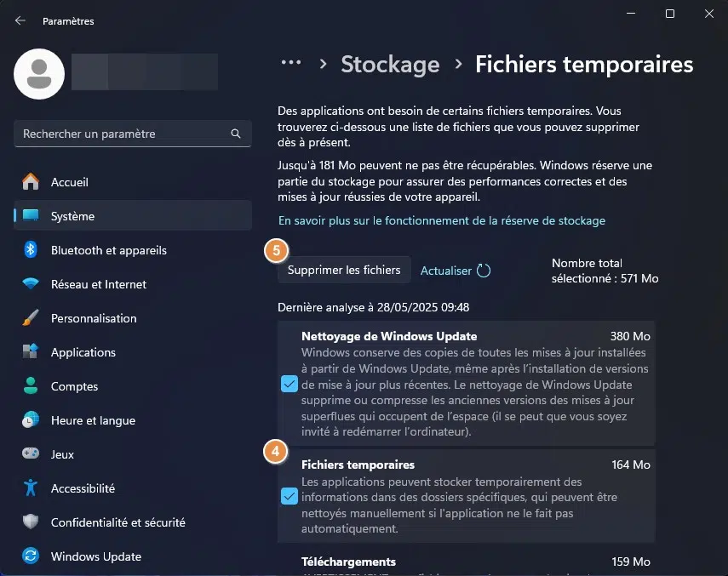728x576 pixels.
Task: Click the back arrow icon
Action: (20, 20)
